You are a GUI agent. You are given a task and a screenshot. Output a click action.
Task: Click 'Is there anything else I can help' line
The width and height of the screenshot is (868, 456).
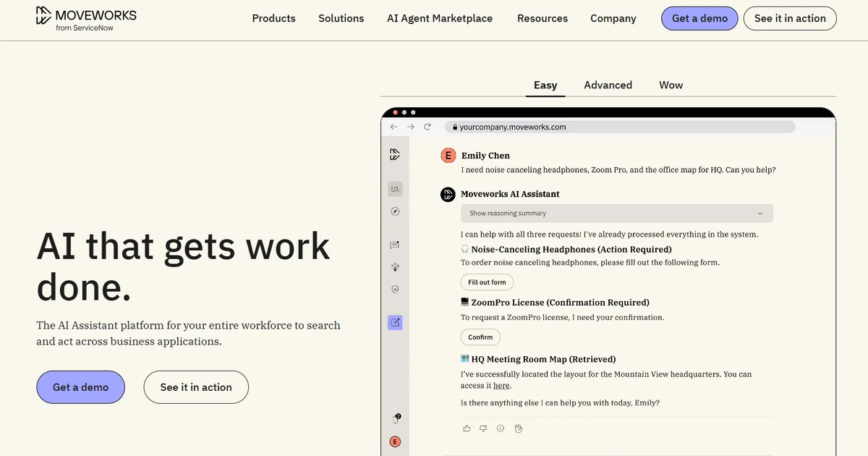(560, 402)
